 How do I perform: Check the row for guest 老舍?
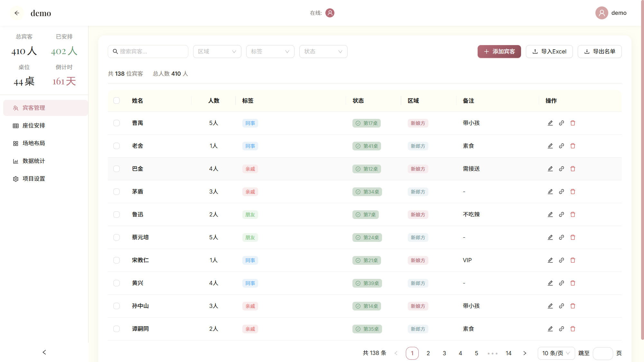117,146
